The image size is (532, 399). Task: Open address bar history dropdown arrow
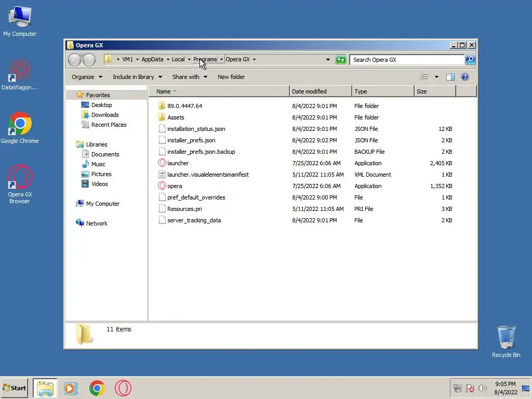point(328,60)
